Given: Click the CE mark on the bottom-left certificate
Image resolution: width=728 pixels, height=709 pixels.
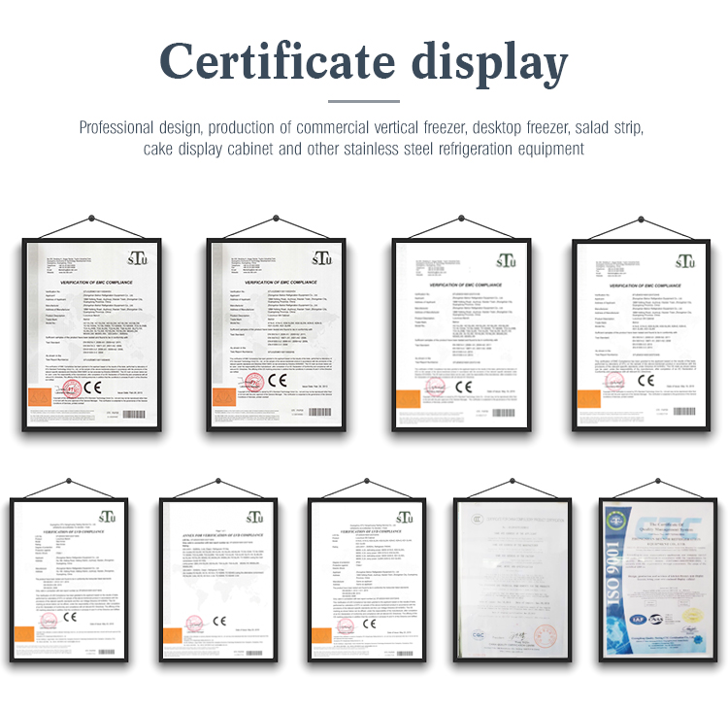Looking at the screenshot, I should coord(69,616).
